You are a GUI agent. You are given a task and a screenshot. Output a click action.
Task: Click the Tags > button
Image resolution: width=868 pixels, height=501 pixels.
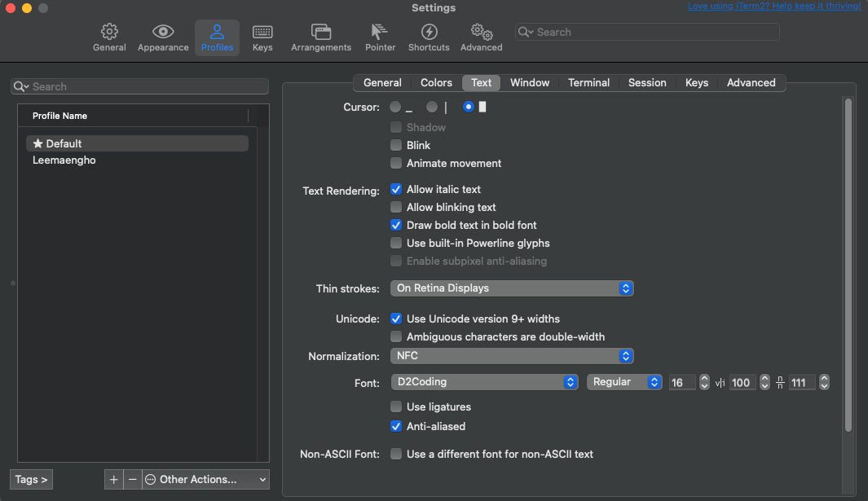(x=31, y=479)
